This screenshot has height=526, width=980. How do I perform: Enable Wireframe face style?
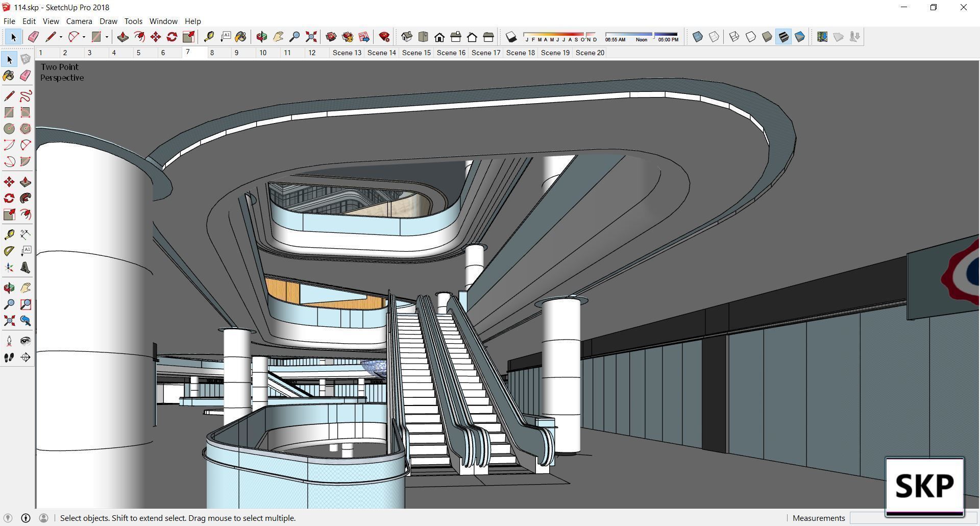(734, 37)
